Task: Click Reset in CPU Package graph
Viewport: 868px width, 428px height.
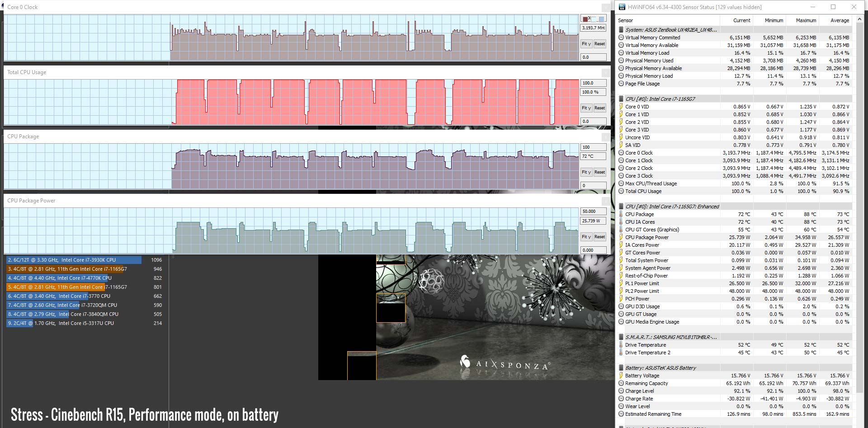Action: [599, 172]
